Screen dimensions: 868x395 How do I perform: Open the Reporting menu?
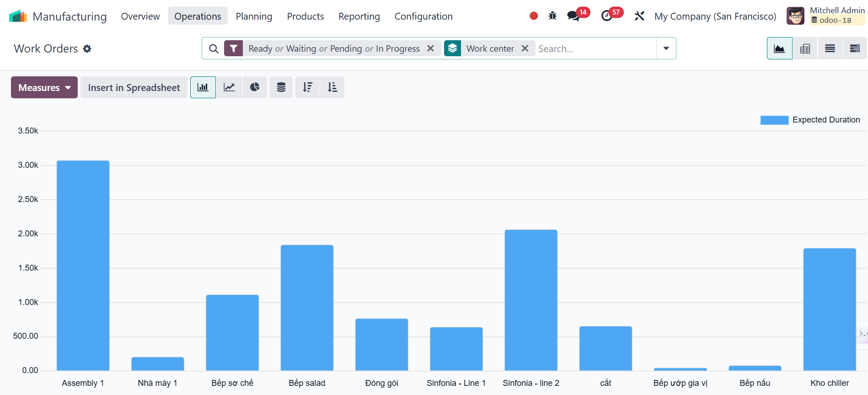(359, 16)
